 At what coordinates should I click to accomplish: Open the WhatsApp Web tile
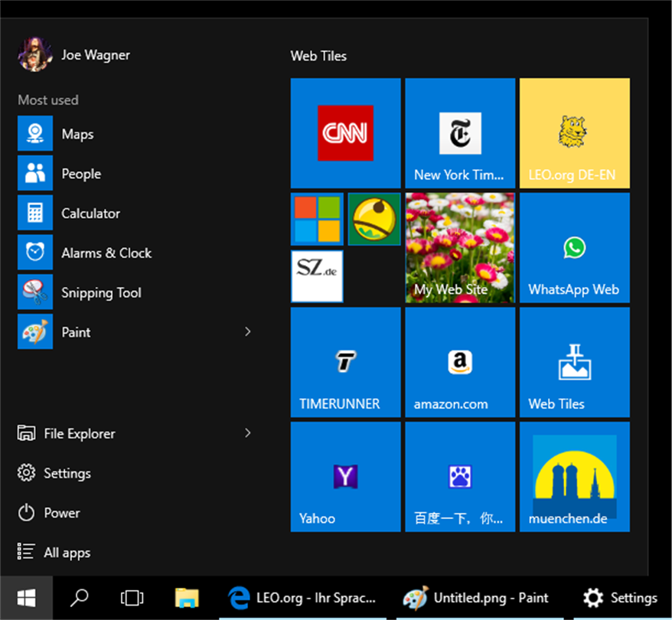[x=575, y=248]
